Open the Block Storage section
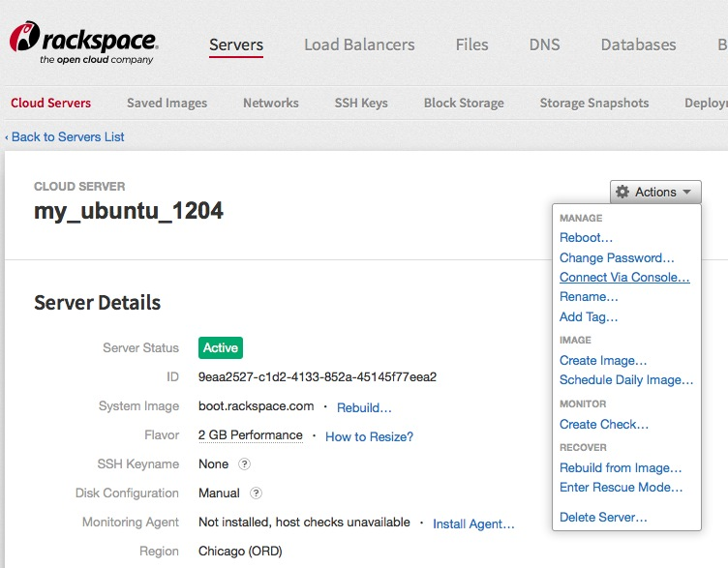 pyautogui.click(x=464, y=103)
